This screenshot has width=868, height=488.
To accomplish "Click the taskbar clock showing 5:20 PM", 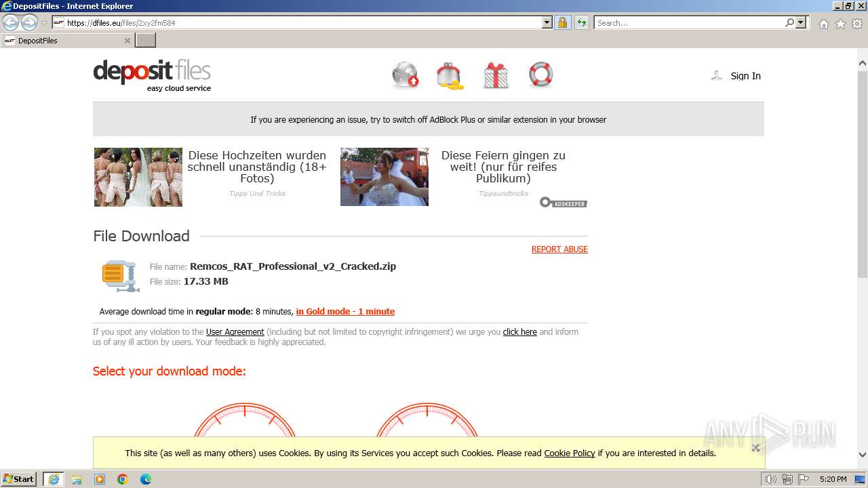I will point(833,479).
